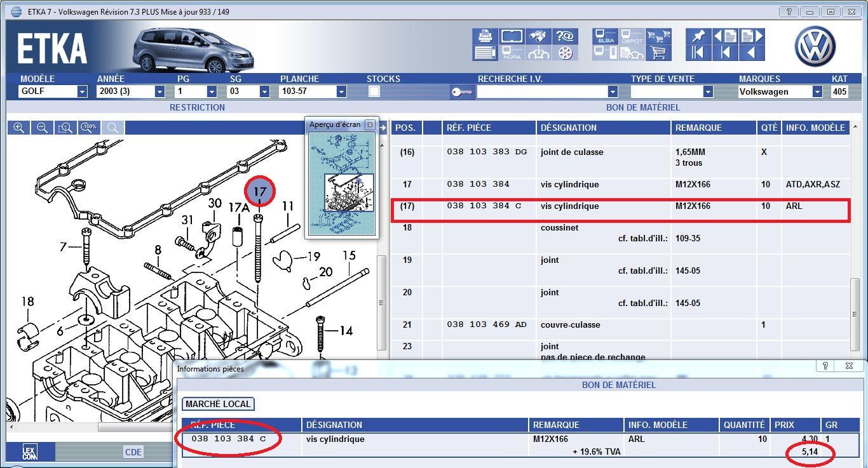
Task: Close the Aperçu d'écran preview panel
Action: coord(370,124)
